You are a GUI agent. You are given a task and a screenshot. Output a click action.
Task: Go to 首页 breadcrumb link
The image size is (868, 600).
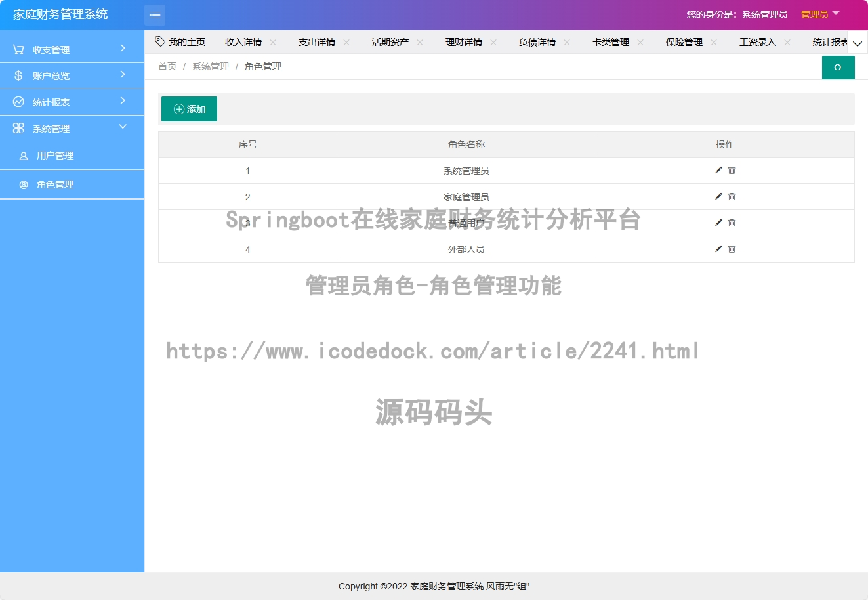click(x=167, y=66)
